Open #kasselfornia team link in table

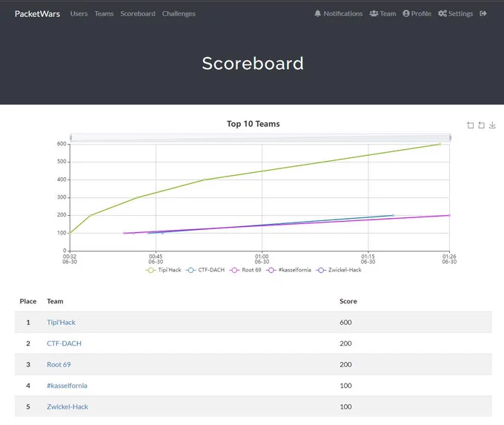(67, 386)
